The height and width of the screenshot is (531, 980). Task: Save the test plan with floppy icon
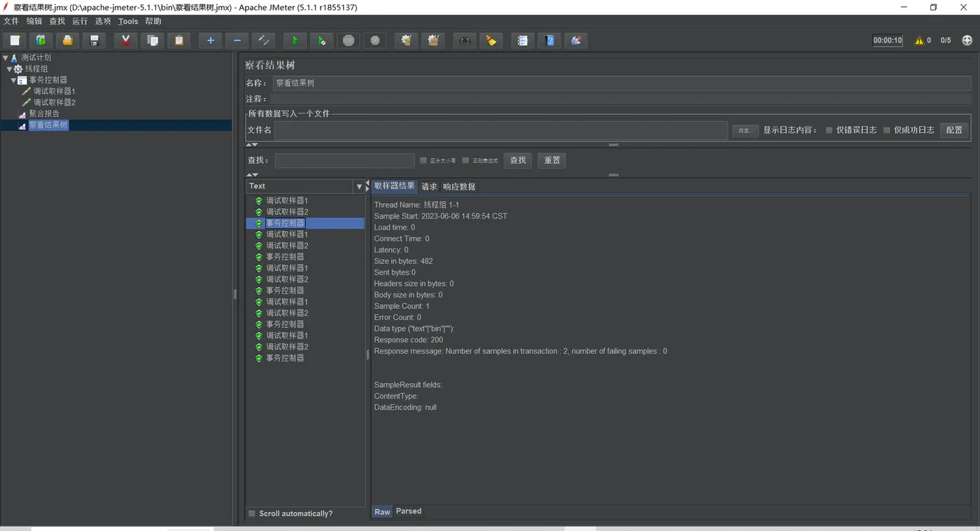[x=94, y=41]
